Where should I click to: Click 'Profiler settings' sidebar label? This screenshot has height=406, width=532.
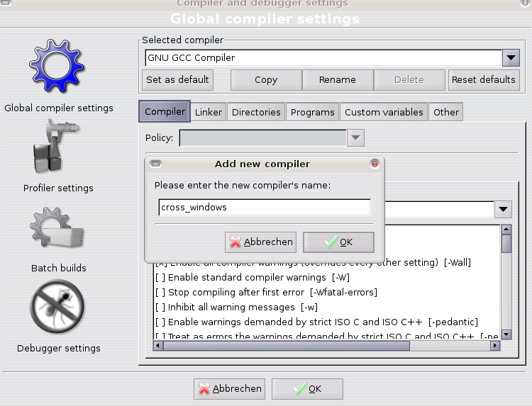coord(58,188)
